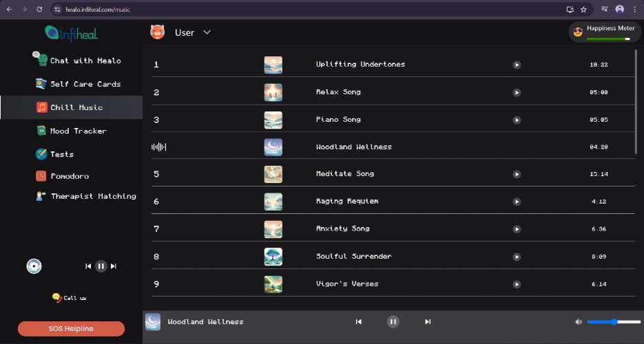Play Relax Song track

(x=517, y=93)
